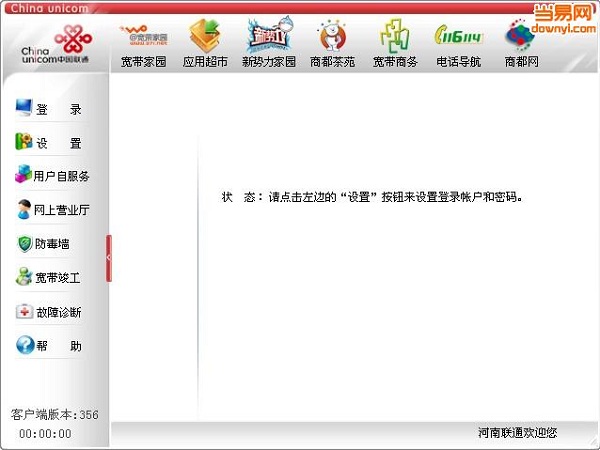The width and height of the screenshot is (600, 450).
Task: Click the China Unicom logo
Action: coord(54,47)
